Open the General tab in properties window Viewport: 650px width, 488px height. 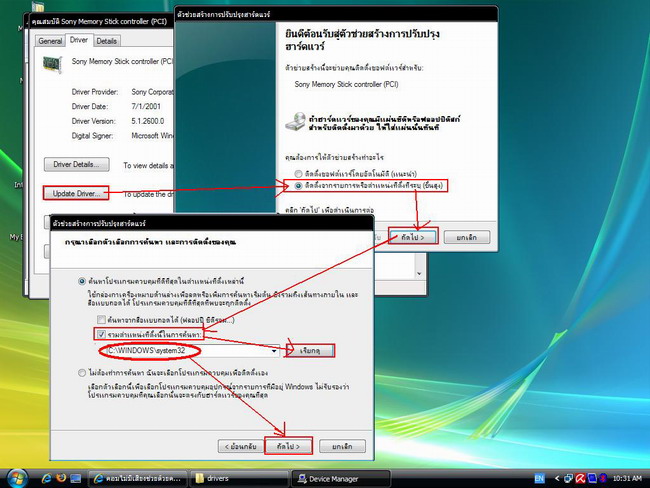coord(50,41)
